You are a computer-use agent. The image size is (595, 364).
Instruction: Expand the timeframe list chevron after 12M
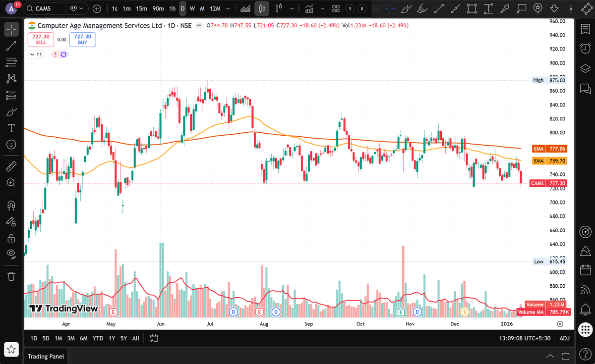click(x=228, y=8)
